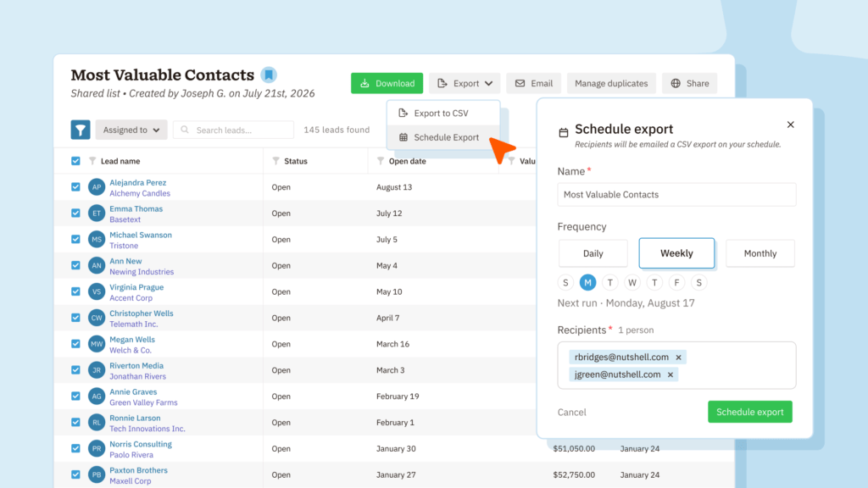
Task: Click the CW avatar for Christopher Wells
Action: coord(97,318)
